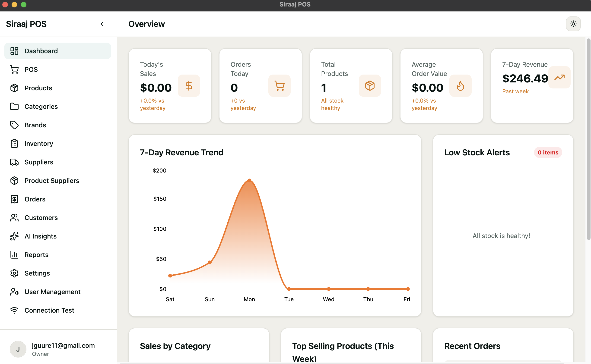Viewport: 591px width, 364px height.
Task: Switch to the Dashboard section
Action: coord(41,51)
